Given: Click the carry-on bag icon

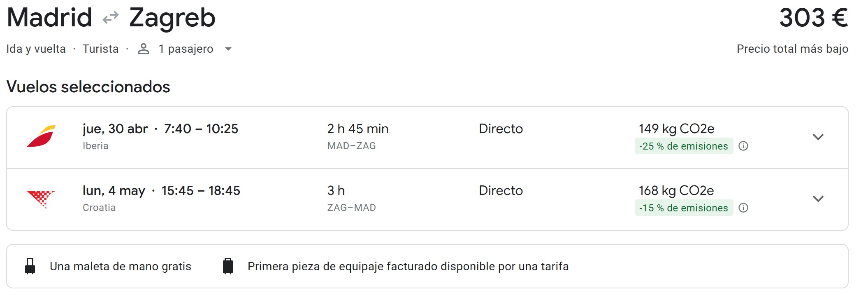Looking at the screenshot, I should (30, 266).
